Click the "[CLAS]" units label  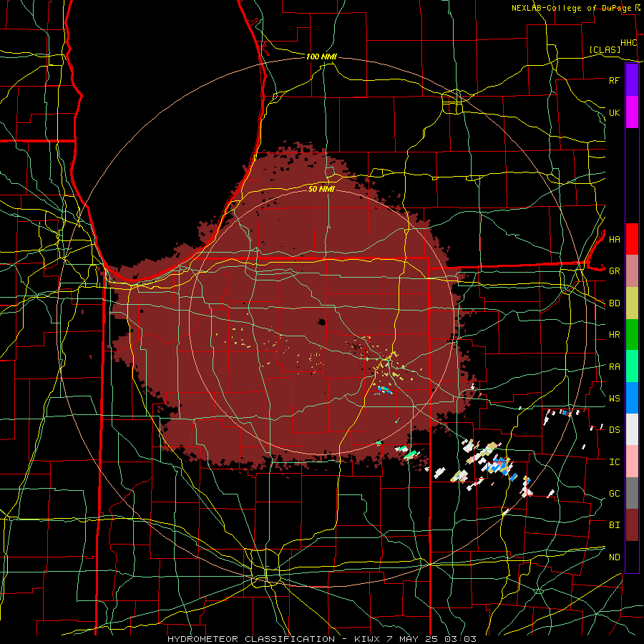tap(605, 49)
